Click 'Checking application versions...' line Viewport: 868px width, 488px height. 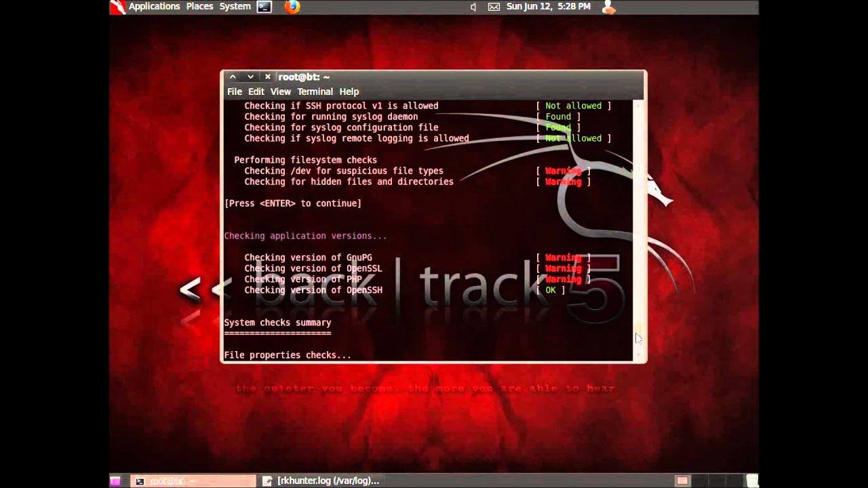(305, 236)
